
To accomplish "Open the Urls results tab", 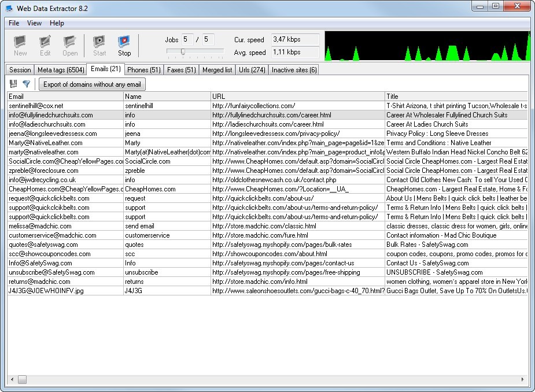I will pos(252,69).
